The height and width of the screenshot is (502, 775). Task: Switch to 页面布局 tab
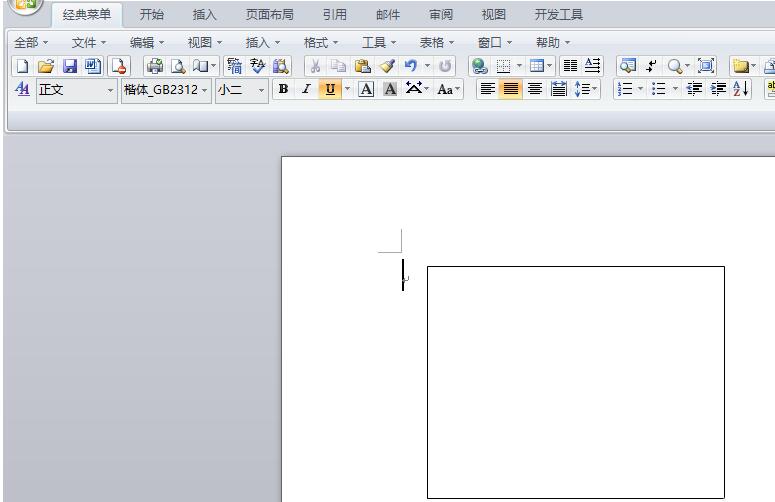pos(270,15)
